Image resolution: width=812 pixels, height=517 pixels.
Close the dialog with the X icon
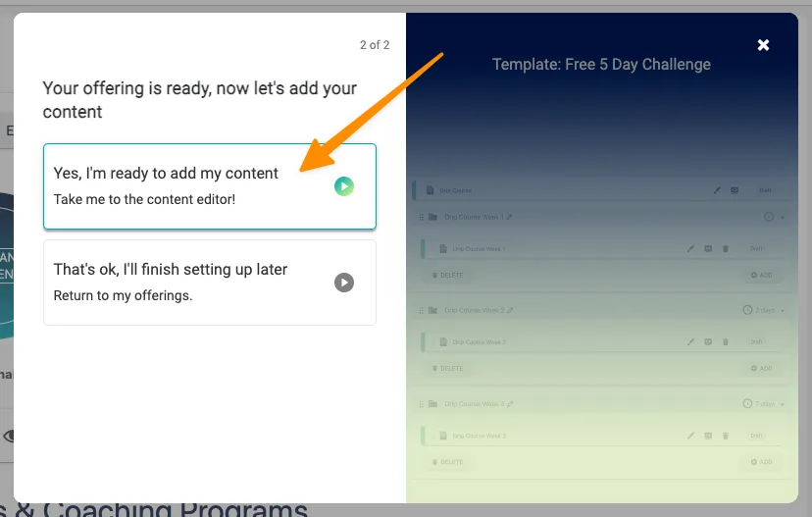click(x=763, y=45)
